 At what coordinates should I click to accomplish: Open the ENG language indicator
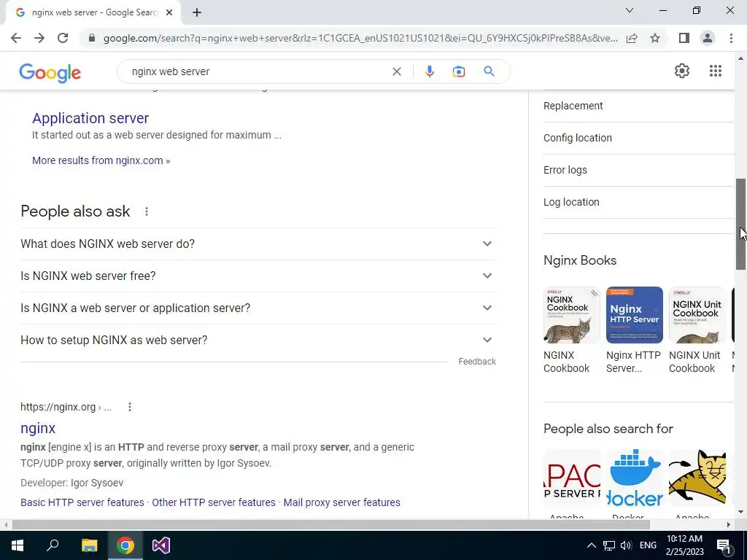(x=648, y=545)
